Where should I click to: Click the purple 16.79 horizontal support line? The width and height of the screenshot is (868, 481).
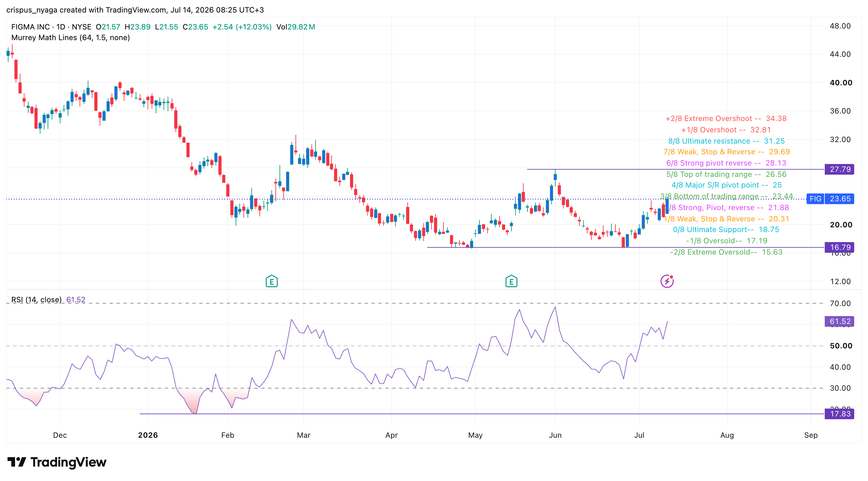(x=625, y=247)
